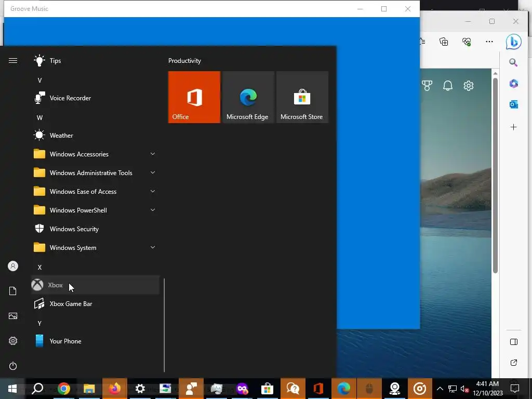Open the Bing chat icon in Edge
Image resolution: width=532 pixels, height=399 pixels.
(x=513, y=42)
